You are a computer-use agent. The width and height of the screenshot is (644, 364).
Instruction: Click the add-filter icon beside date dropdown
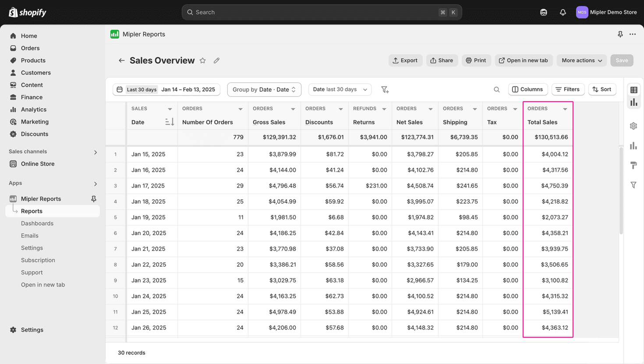click(x=385, y=89)
